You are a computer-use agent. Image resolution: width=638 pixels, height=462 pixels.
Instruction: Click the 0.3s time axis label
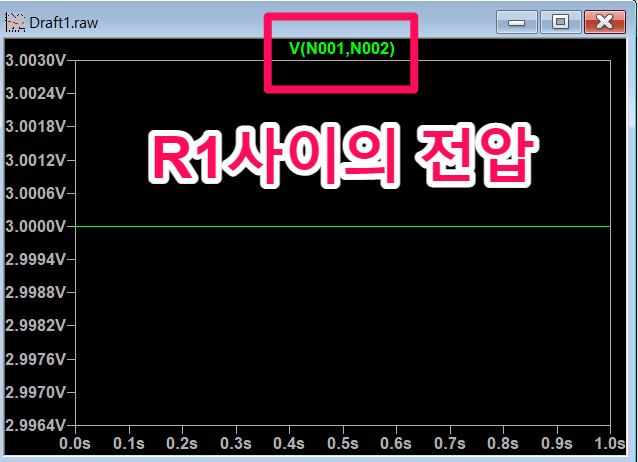pyautogui.click(x=236, y=443)
